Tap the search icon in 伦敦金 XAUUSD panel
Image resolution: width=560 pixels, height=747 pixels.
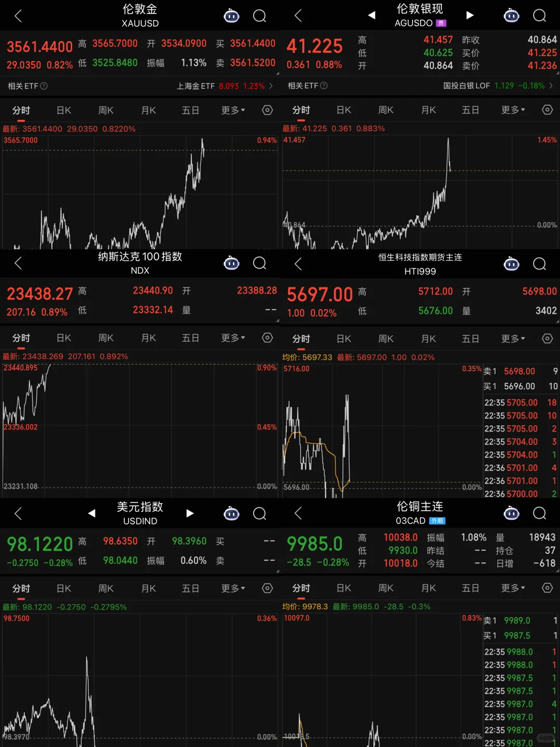260,16
